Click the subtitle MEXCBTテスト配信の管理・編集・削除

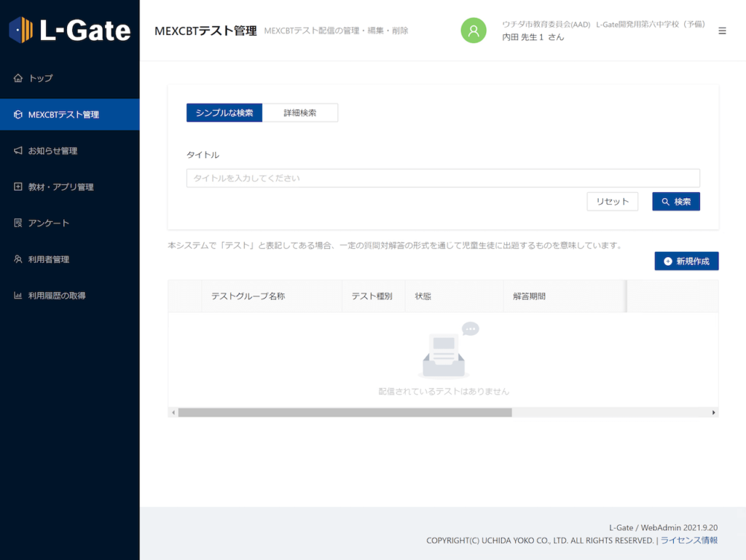point(336,31)
